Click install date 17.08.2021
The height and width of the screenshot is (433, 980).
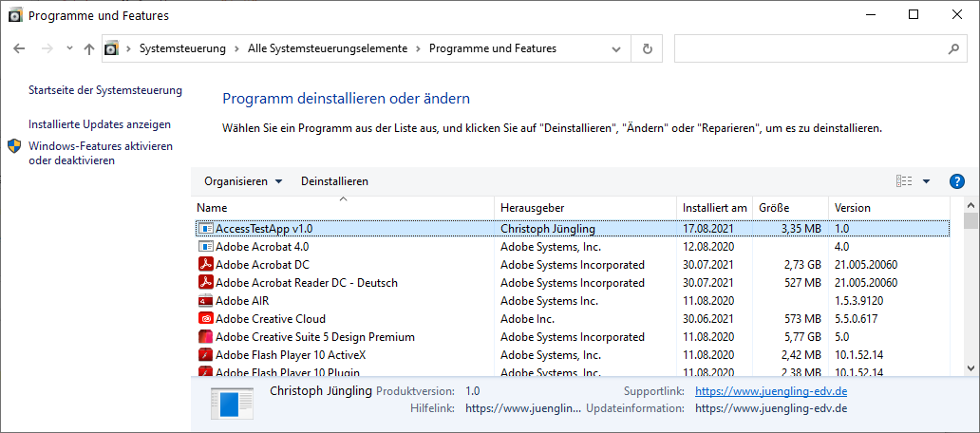(x=708, y=229)
